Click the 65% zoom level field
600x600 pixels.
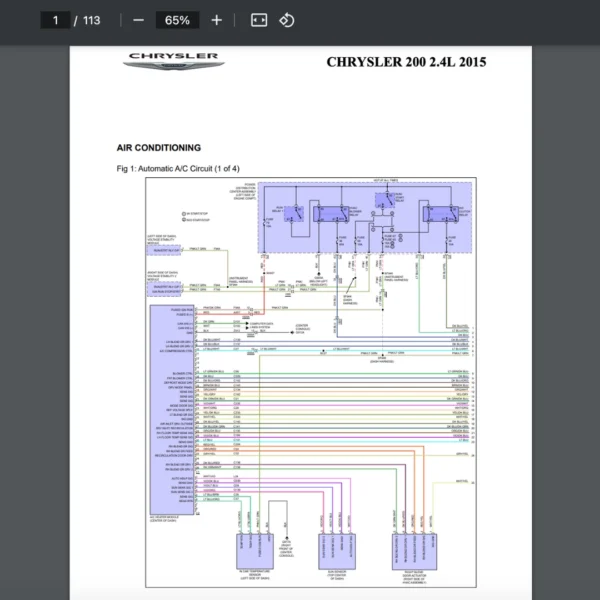pos(177,20)
